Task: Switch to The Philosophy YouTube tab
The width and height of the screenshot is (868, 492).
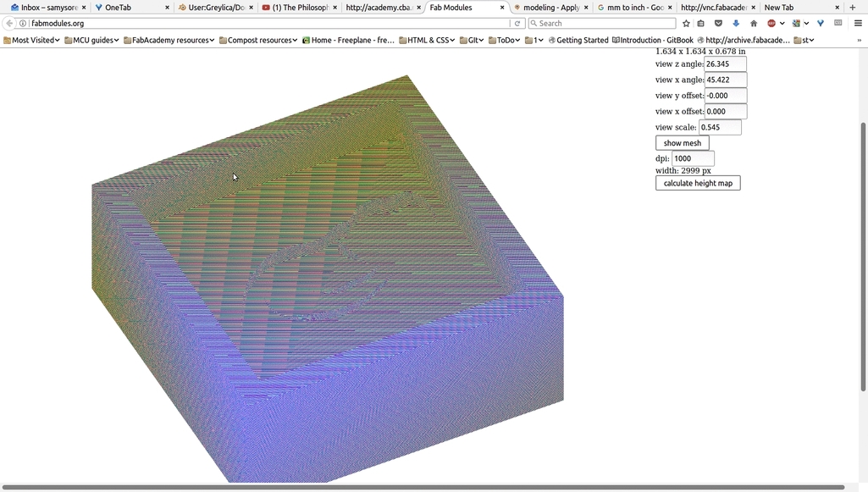Action: pyautogui.click(x=299, y=7)
